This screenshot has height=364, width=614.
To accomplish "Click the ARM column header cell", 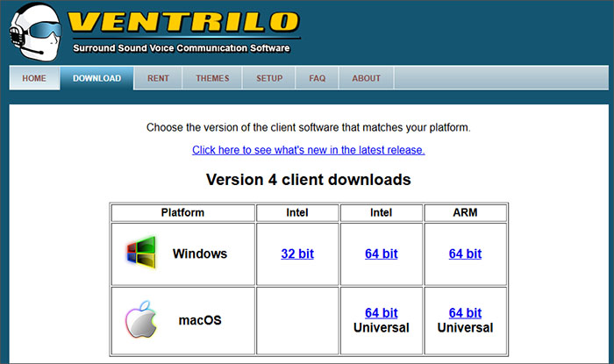I will (x=465, y=212).
